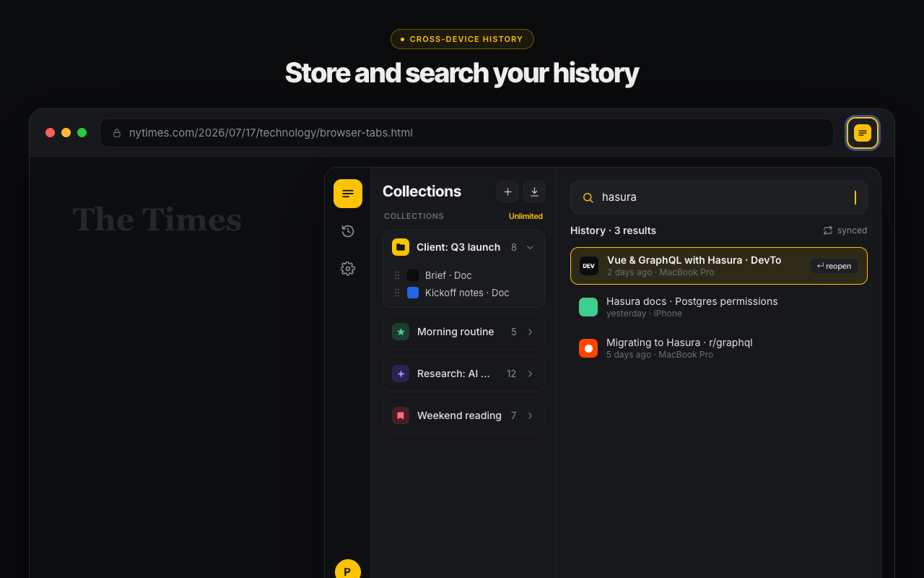Viewport: 924px width, 578px height.
Task: Add a new collection with plus button
Action: (x=507, y=191)
